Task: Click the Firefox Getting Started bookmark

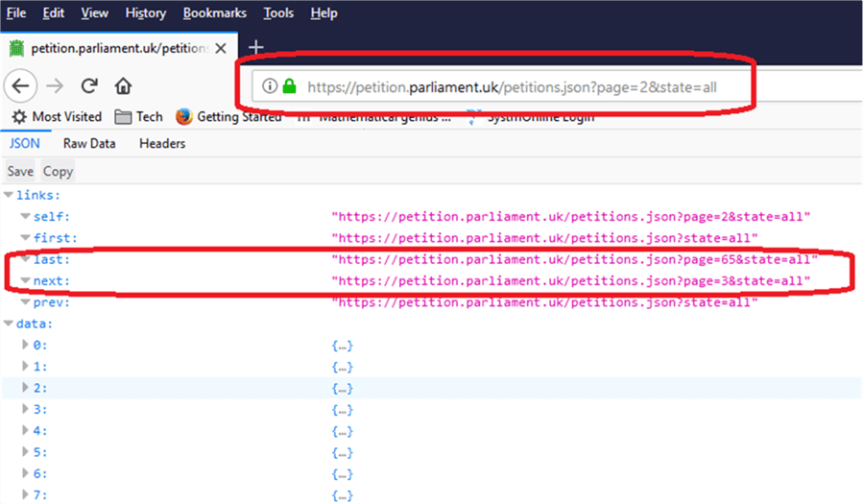Action: tap(228, 117)
